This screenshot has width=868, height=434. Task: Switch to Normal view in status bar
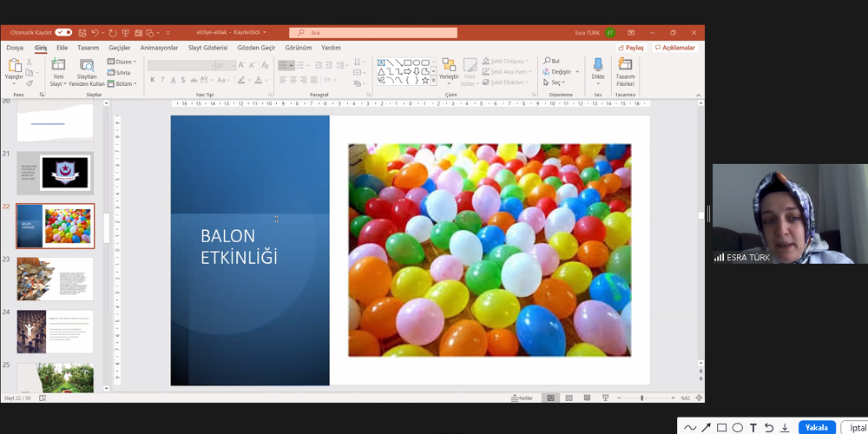[550, 398]
